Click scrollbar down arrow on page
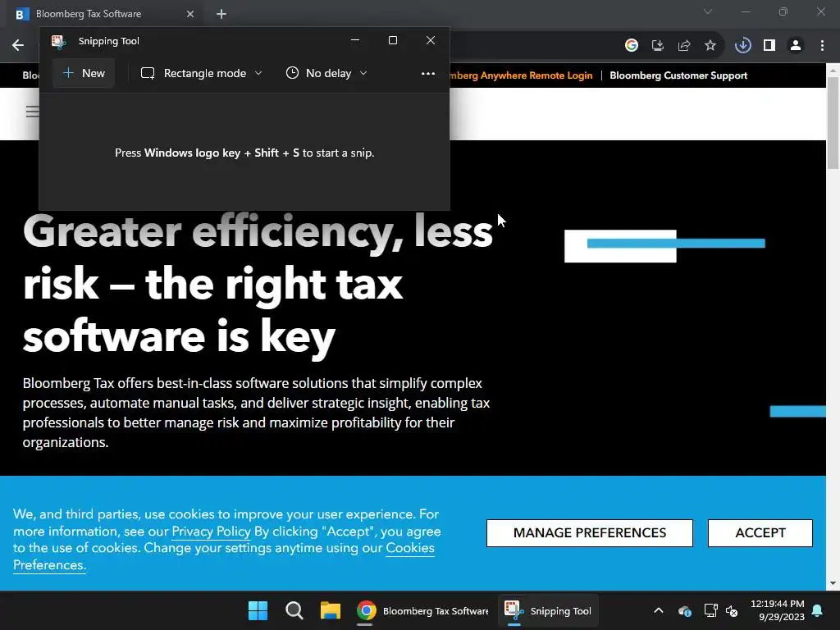 (833, 583)
